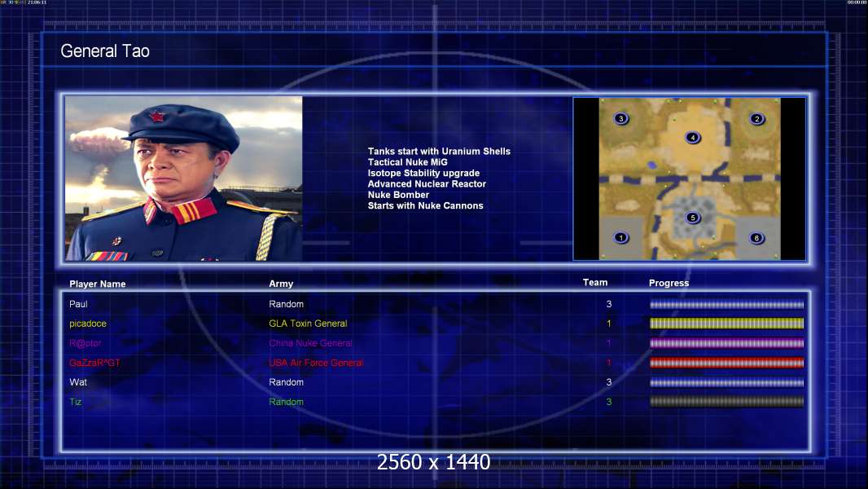The height and width of the screenshot is (489, 868).
Task: Click player name 'Tiz'
Action: (x=75, y=402)
